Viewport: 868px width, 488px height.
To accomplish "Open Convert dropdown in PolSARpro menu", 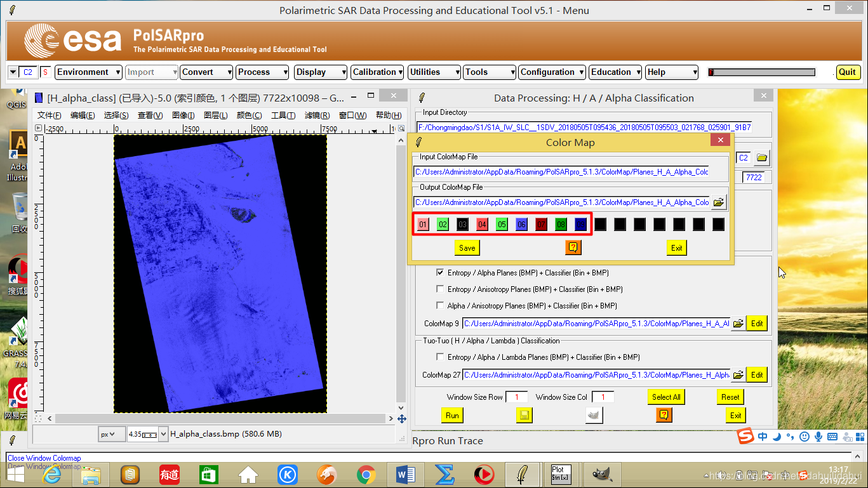I will pos(206,72).
